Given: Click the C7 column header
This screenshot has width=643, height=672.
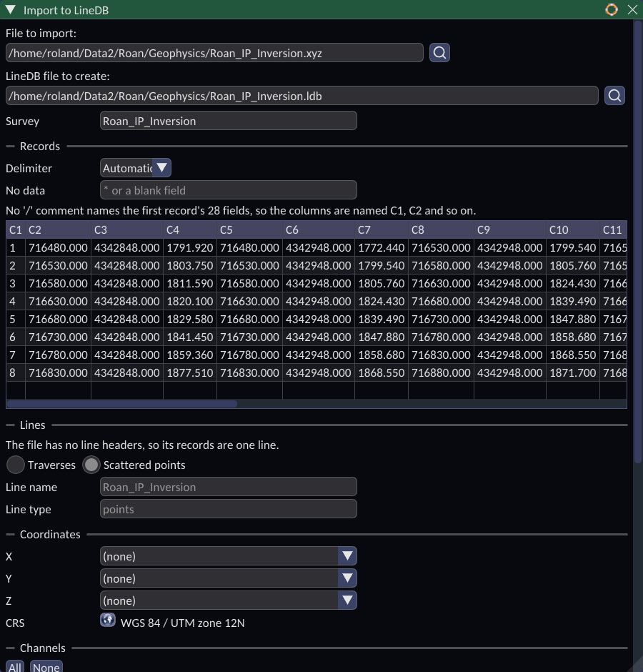Looking at the screenshot, I should (382, 229).
